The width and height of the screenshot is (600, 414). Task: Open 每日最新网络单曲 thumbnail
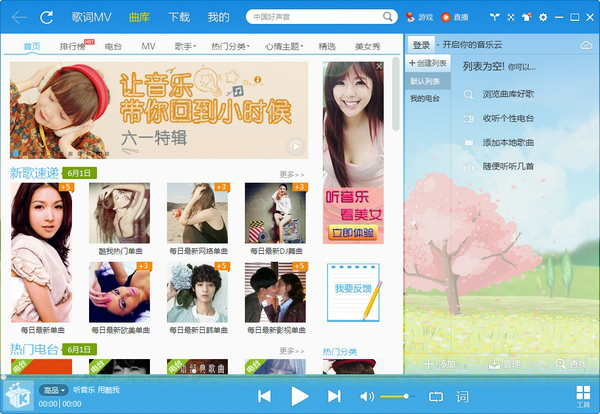pyautogui.click(x=198, y=213)
